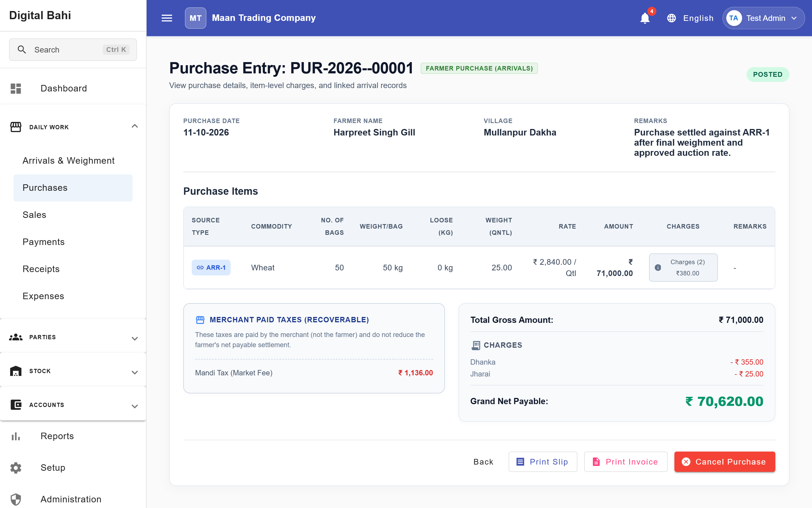Click the Administration shield icon
This screenshot has width=812, height=508.
16,499
